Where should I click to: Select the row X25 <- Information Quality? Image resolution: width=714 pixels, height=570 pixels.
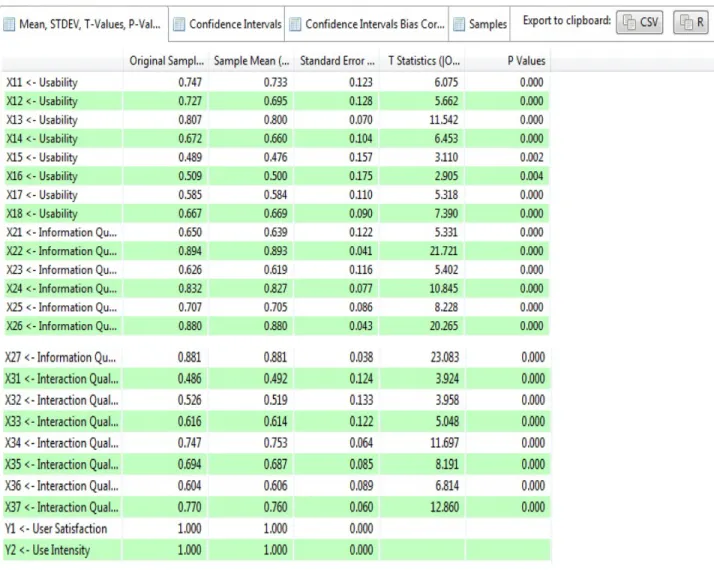click(x=276, y=307)
